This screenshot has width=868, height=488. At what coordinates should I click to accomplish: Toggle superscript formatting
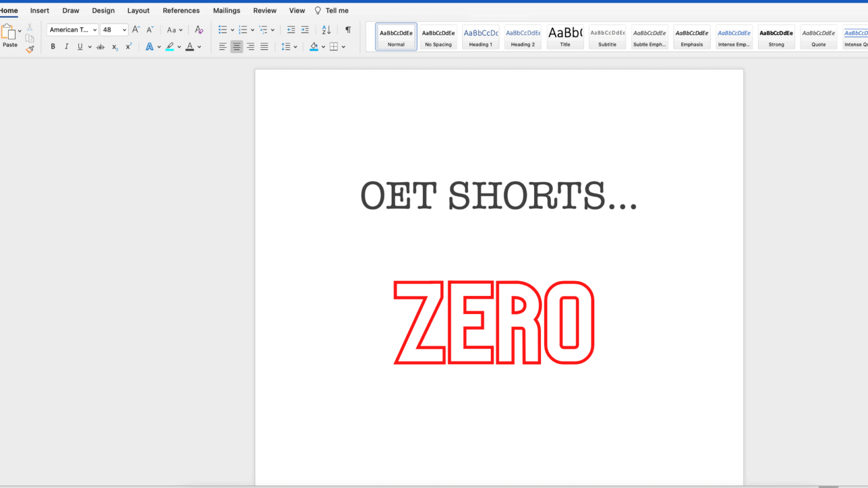pos(128,46)
